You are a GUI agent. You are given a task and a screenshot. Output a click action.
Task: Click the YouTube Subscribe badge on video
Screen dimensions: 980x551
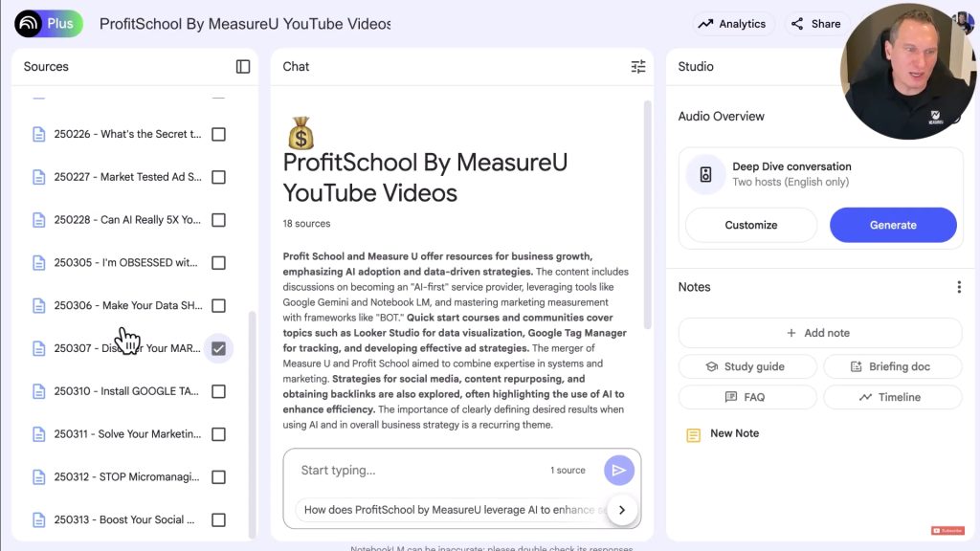click(947, 530)
